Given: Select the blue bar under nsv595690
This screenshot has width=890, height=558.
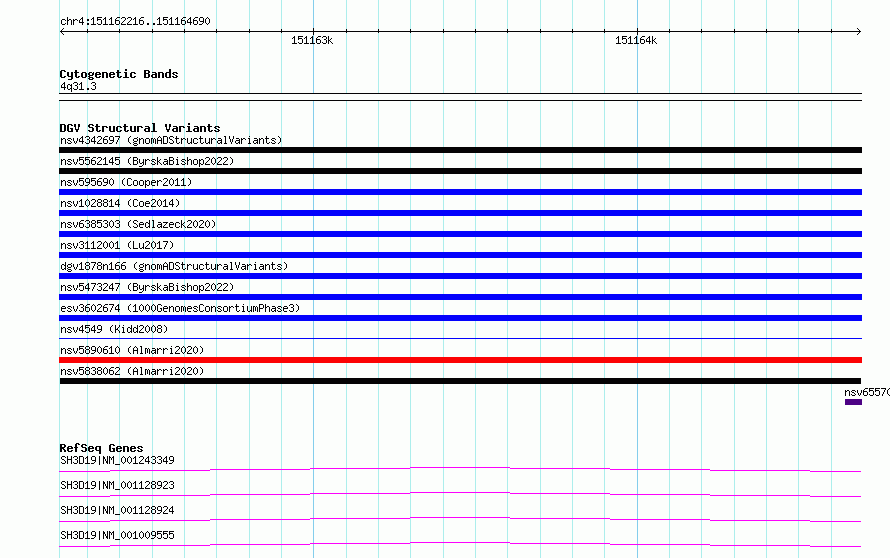Looking at the screenshot, I should click(x=460, y=192).
